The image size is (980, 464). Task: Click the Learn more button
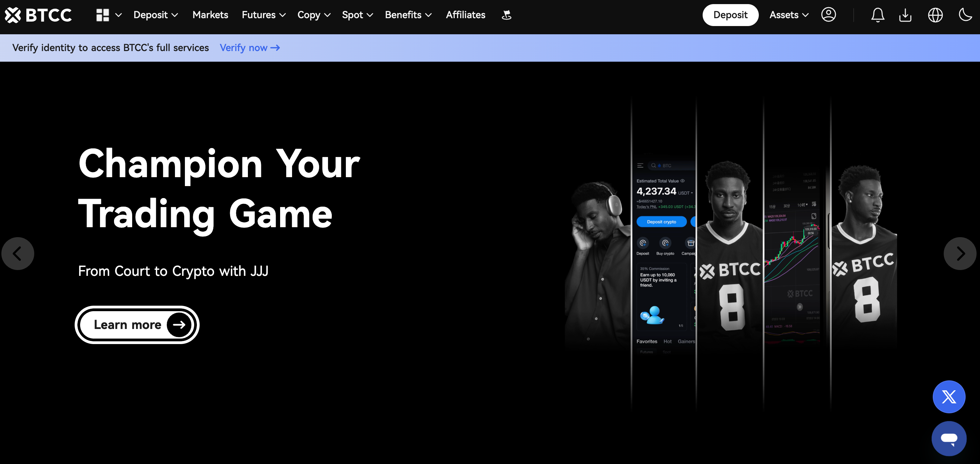click(137, 325)
